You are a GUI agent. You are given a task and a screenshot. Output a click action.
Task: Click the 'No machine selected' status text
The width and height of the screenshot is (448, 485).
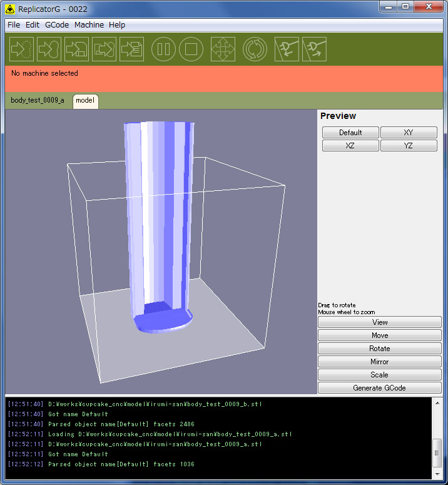[x=44, y=73]
